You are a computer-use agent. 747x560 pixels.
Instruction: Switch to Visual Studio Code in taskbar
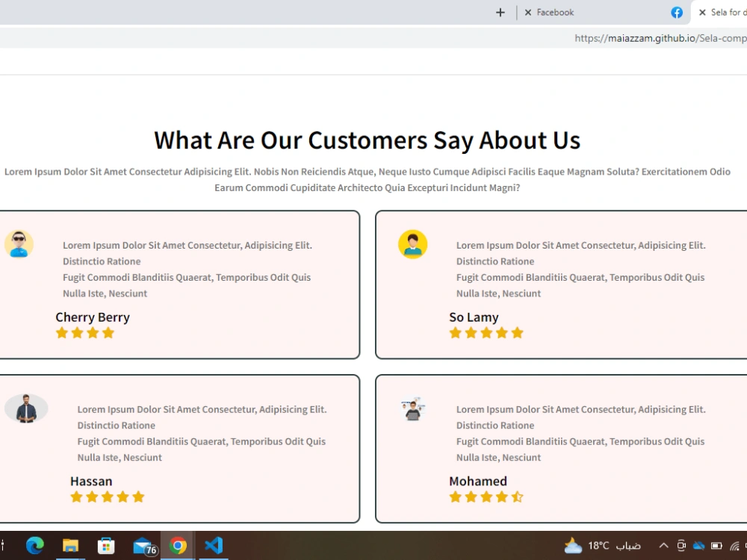click(x=214, y=545)
